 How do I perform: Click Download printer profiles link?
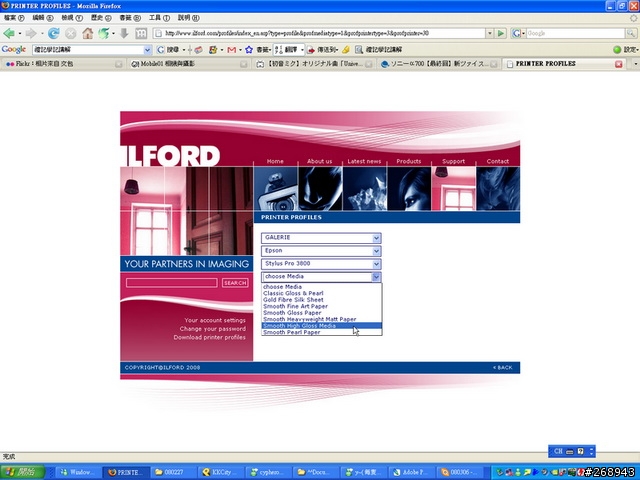pos(209,338)
